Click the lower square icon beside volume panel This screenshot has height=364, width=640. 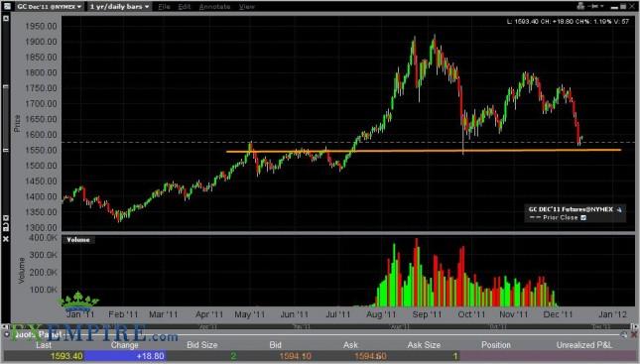6,226
